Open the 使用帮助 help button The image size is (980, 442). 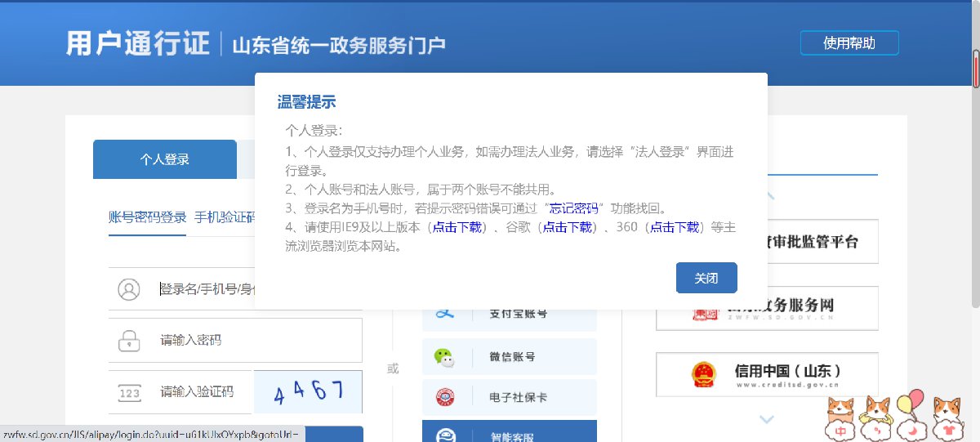(849, 43)
